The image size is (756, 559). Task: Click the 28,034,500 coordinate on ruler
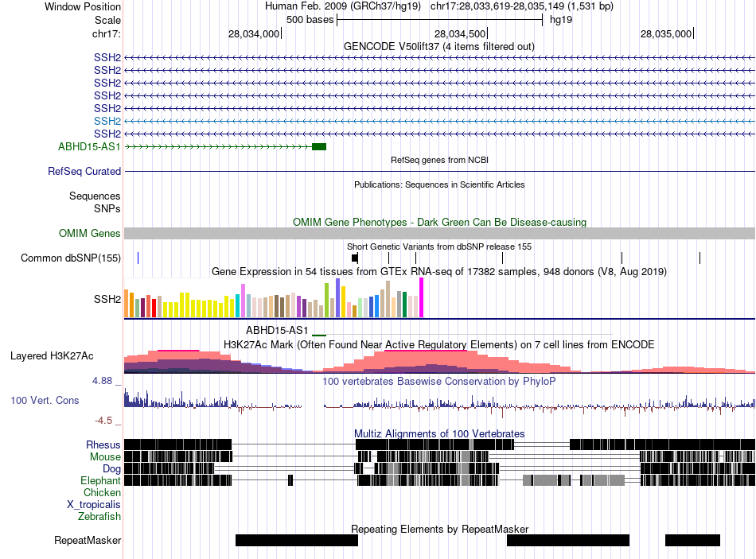tap(460, 33)
